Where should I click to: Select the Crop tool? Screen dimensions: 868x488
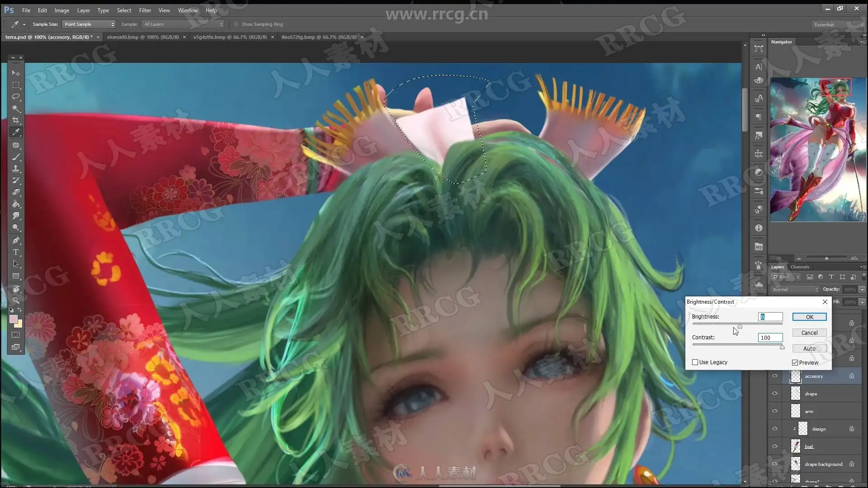16,121
